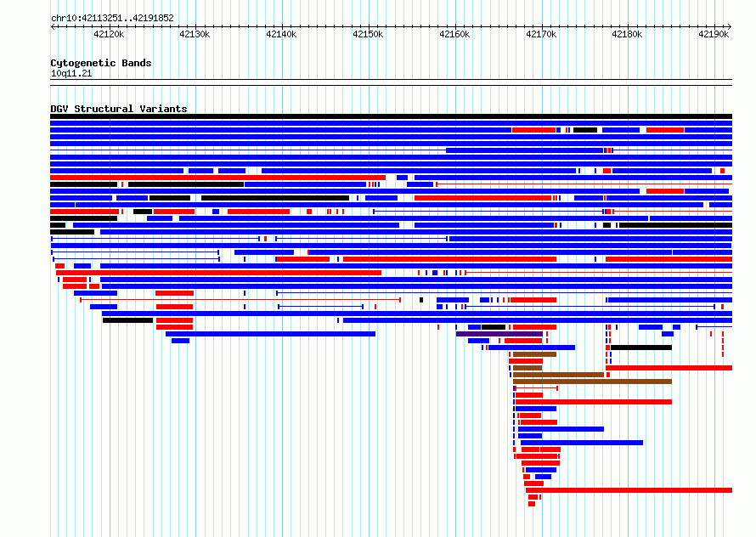Click the 42180k ruler label

click(x=627, y=34)
